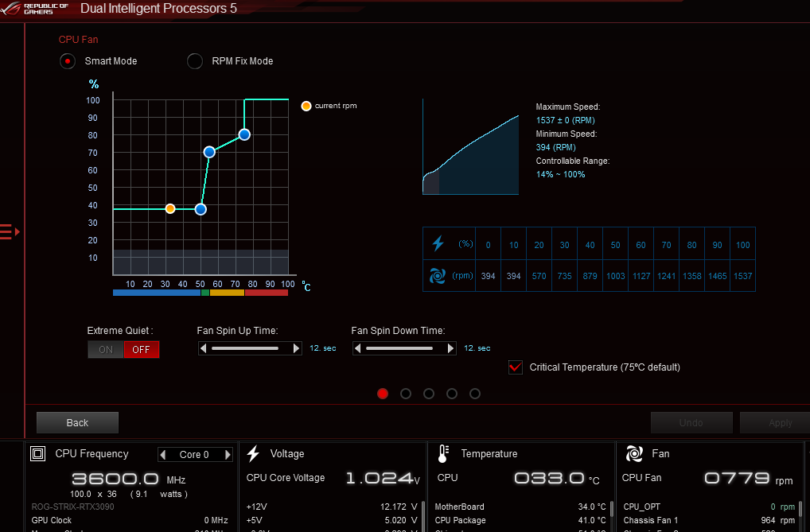Go to fifth fan page dot
The image size is (810, 532).
(475, 394)
